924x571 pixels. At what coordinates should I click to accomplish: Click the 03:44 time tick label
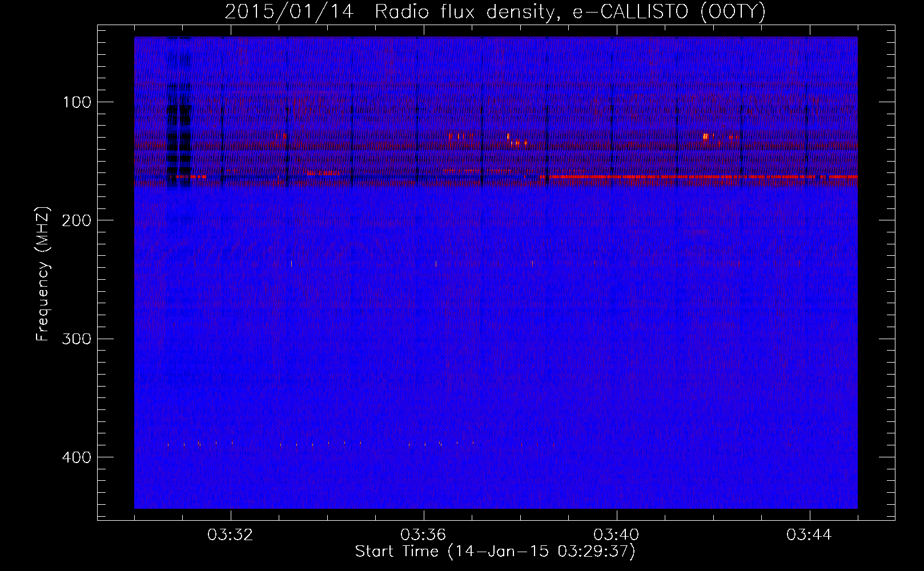click(809, 535)
